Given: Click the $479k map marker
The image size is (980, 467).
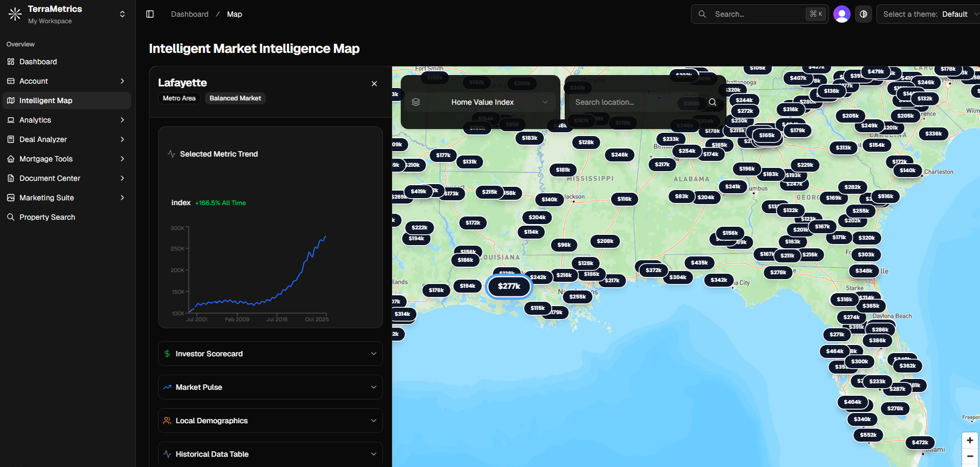Looking at the screenshot, I should (x=876, y=71).
